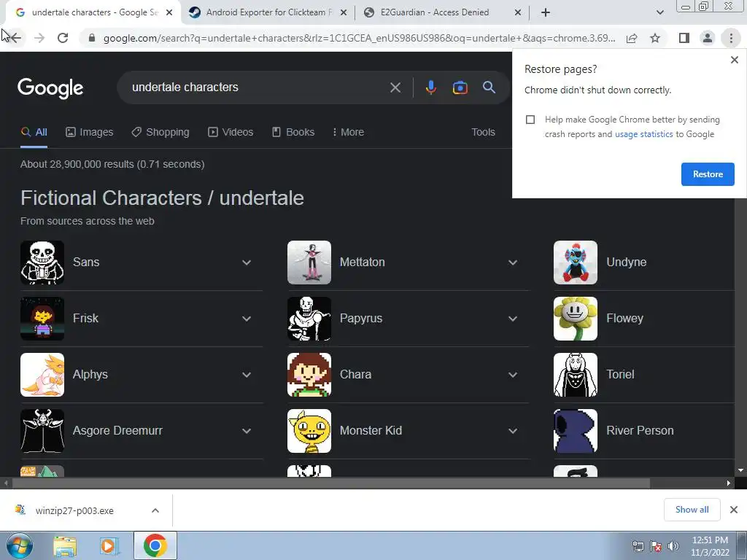Open the Chrome profile icon

point(708,38)
